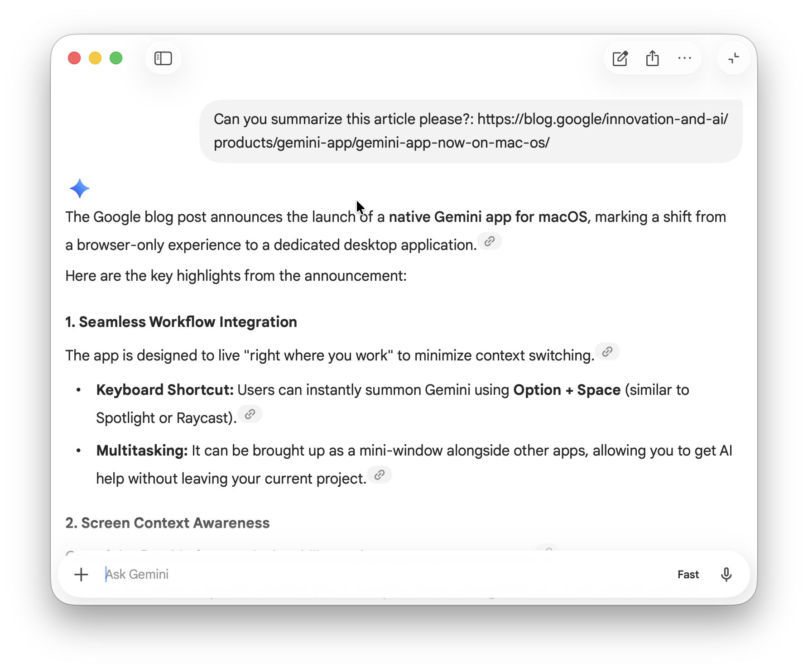The width and height of the screenshot is (808, 672).
Task: Open citation link after 'minimize context switching'
Action: (607, 352)
